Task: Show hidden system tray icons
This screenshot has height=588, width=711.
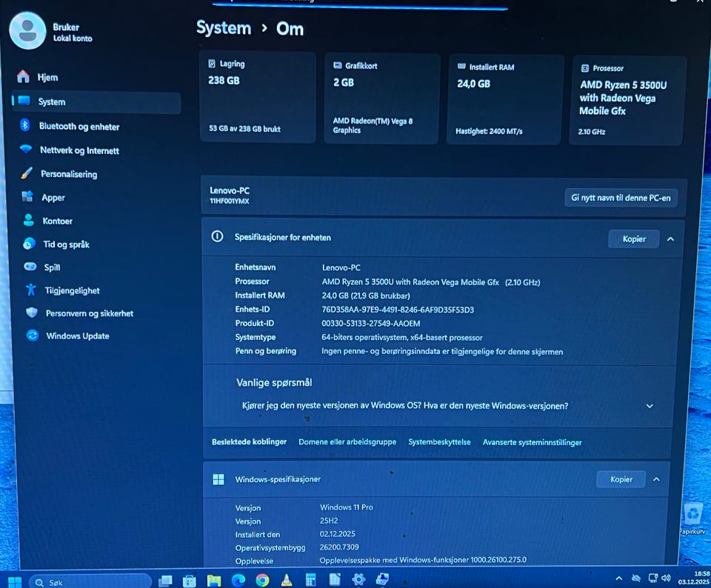Action: 619,578
